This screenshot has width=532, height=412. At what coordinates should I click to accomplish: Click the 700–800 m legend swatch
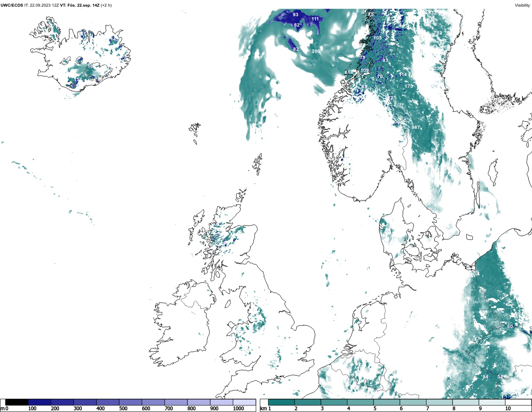point(176,402)
